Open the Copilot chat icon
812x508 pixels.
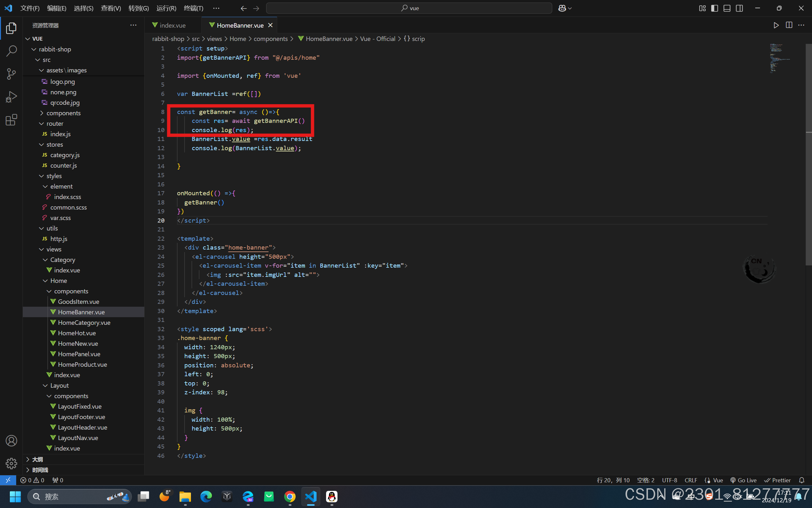562,8
